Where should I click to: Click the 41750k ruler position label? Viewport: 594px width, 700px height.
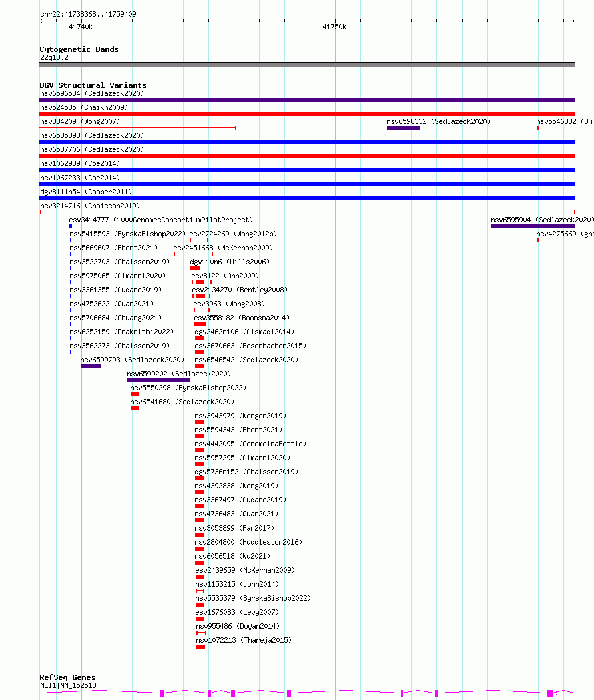334,27
